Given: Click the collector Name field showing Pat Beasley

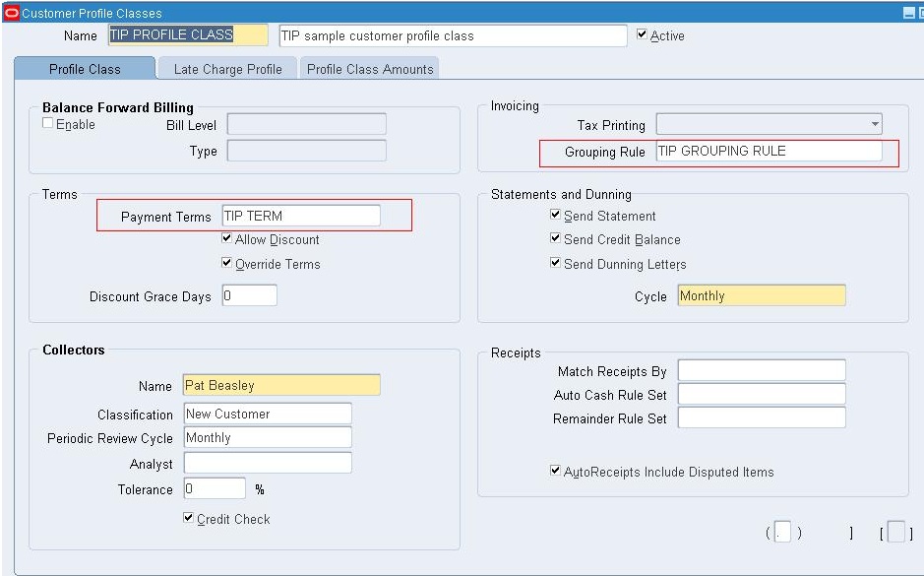Looking at the screenshot, I should coord(280,385).
